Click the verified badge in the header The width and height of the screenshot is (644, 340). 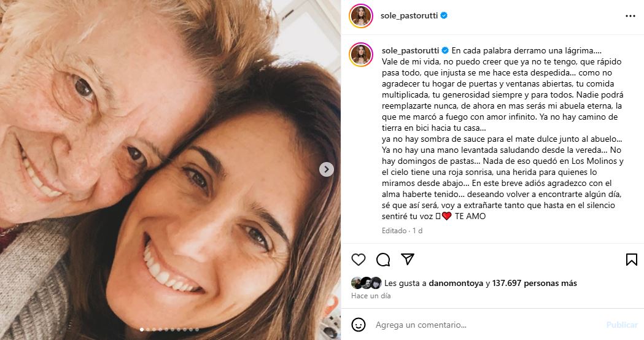point(444,15)
